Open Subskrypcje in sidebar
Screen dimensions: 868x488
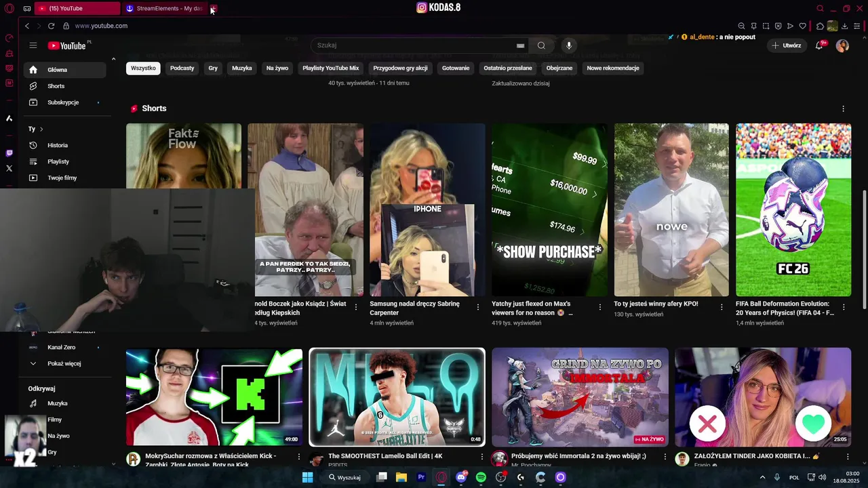pos(65,102)
